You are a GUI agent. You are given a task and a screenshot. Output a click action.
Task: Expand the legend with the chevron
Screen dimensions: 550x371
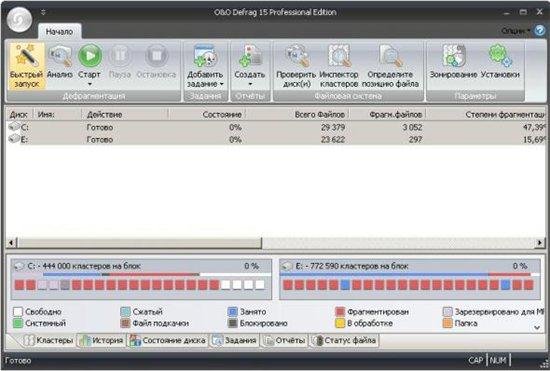click(x=537, y=328)
